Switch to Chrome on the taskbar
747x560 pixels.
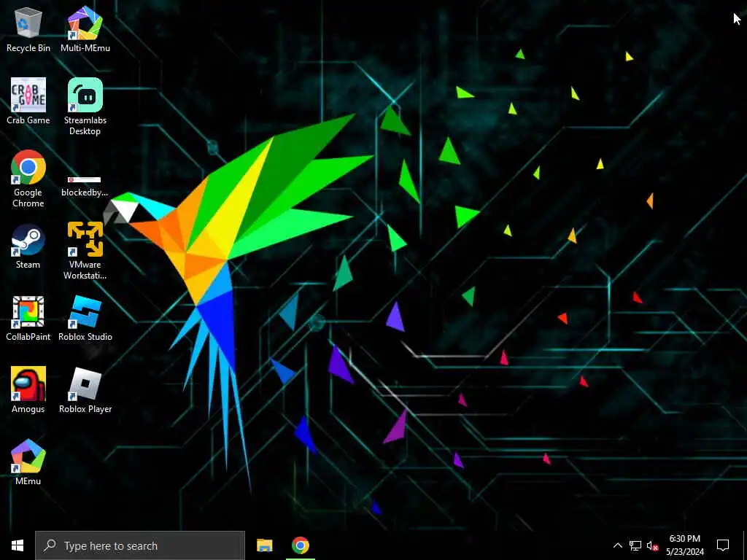pos(300,545)
